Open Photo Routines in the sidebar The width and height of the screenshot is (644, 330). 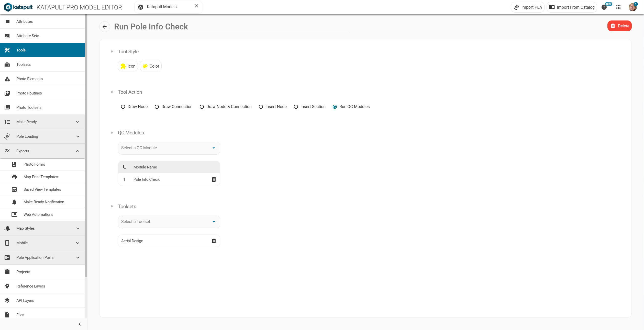click(x=29, y=93)
